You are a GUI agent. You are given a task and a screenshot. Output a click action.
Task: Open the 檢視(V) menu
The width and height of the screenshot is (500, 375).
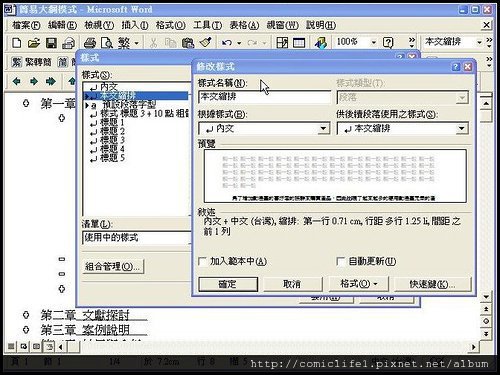tap(99, 25)
